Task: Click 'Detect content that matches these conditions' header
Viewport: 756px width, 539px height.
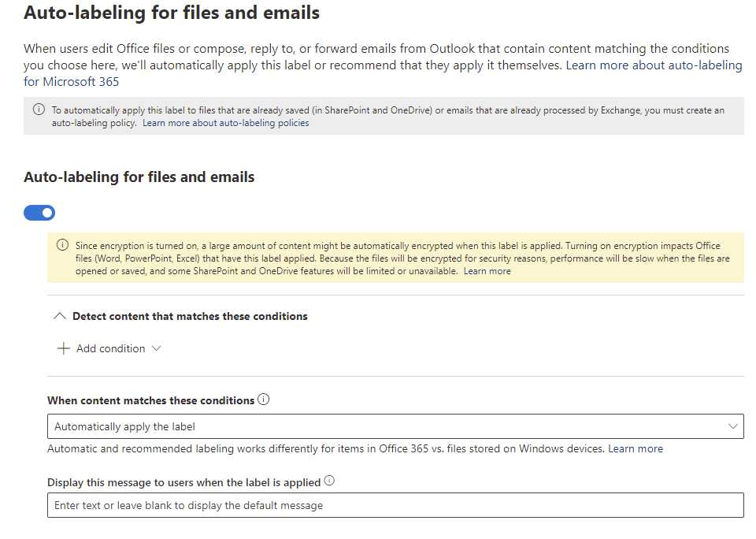Action: 190,316
